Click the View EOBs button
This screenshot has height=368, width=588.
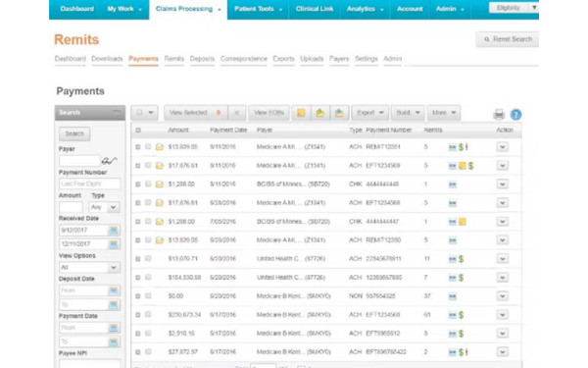[269, 113]
